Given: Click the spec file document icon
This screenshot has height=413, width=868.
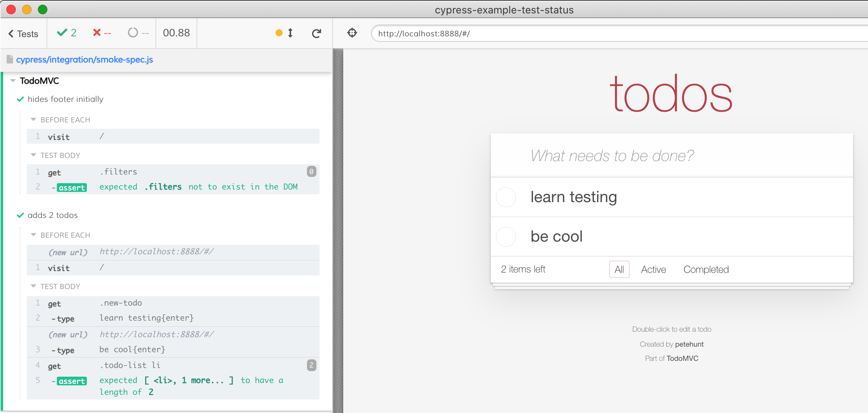Looking at the screenshot, I should (x=9, y=59).
